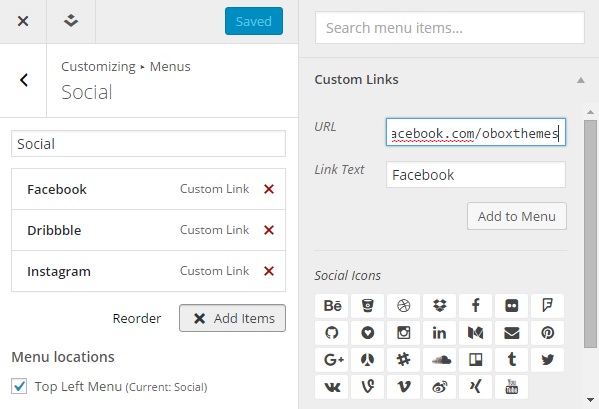Choose the Behance social icon
Viewport: 599px width, 409px height.
[332, 306]
